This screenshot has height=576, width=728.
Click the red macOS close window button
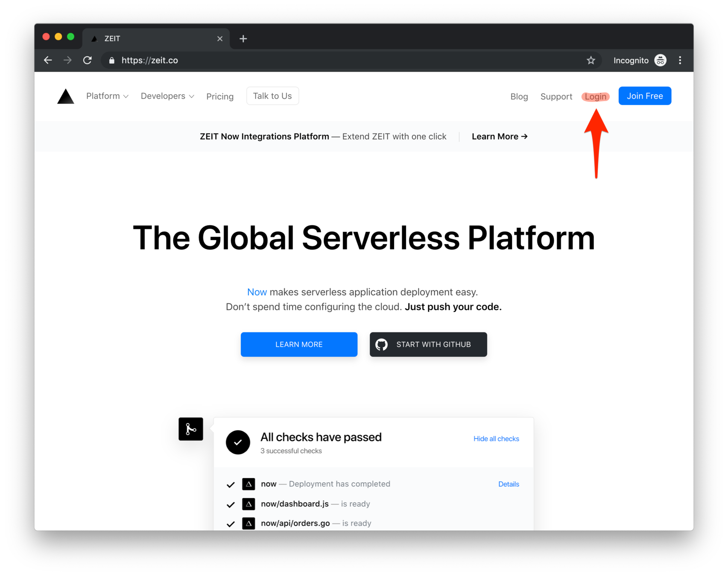[x=46, y=37]
